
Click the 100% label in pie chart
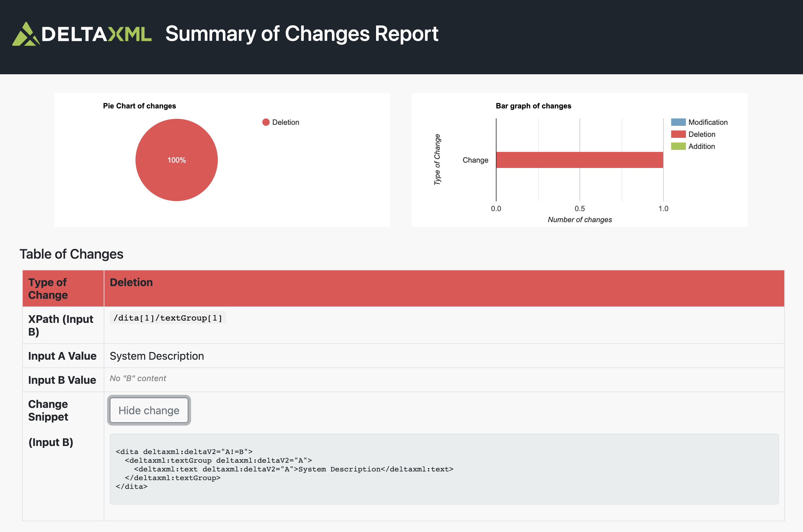coord(176,160)
